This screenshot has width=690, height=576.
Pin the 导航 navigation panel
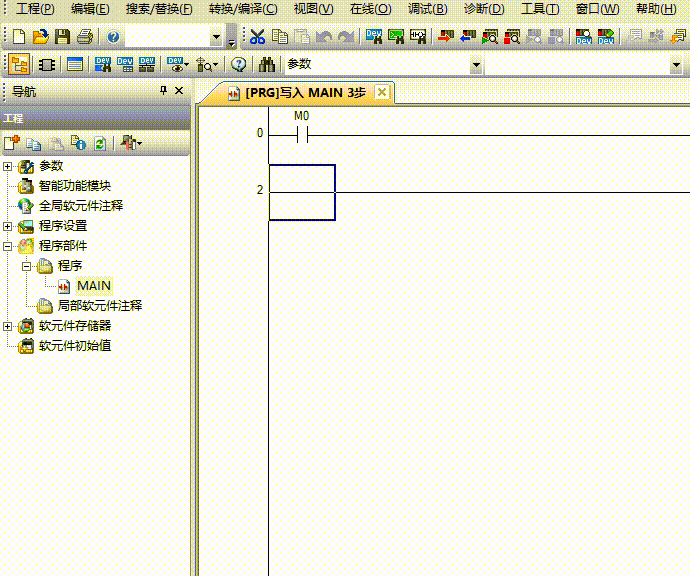(x=164, y=91)
